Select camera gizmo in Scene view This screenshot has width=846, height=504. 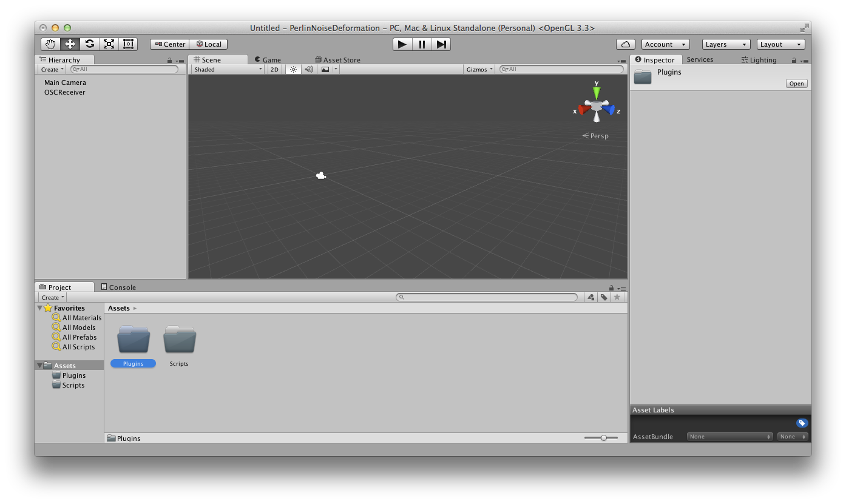click(x=321, y=176)
